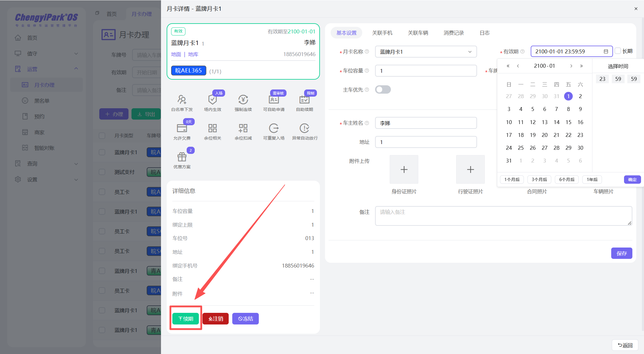644x354 pixels.
Task: Click the 身份证照片 upload box
Action: tap(404, 169)
